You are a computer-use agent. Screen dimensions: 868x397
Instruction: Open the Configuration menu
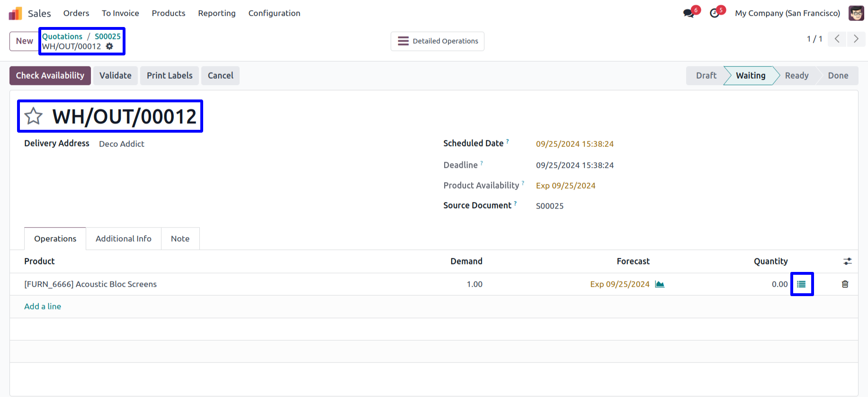[x=274, y=13]
